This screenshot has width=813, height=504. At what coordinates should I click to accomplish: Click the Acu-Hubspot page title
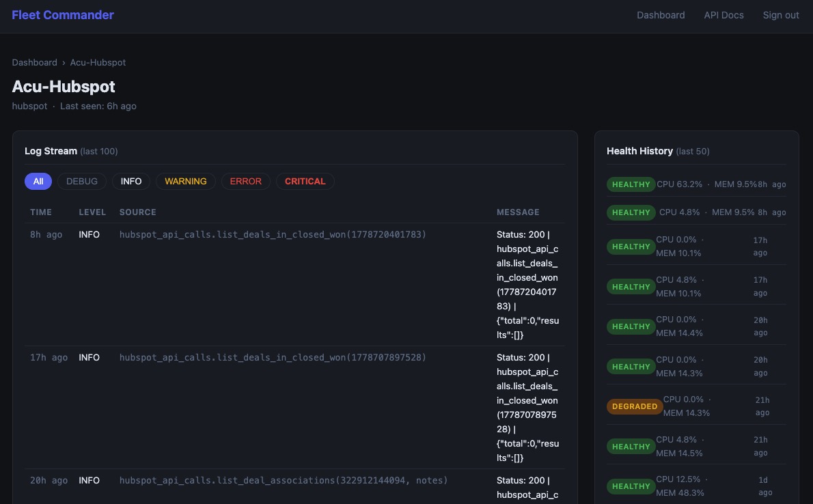[x=64, y=86]
